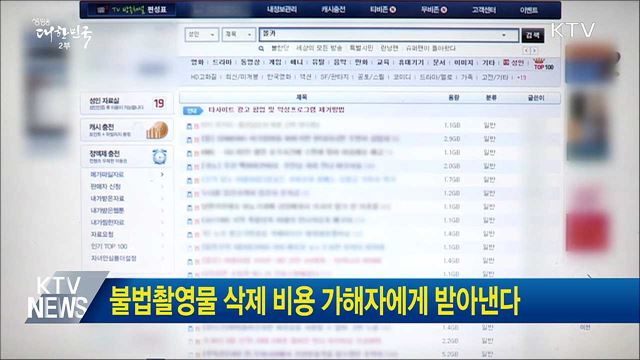Open the 정액제 충전 sidebar banner

[x=127, y=157]
